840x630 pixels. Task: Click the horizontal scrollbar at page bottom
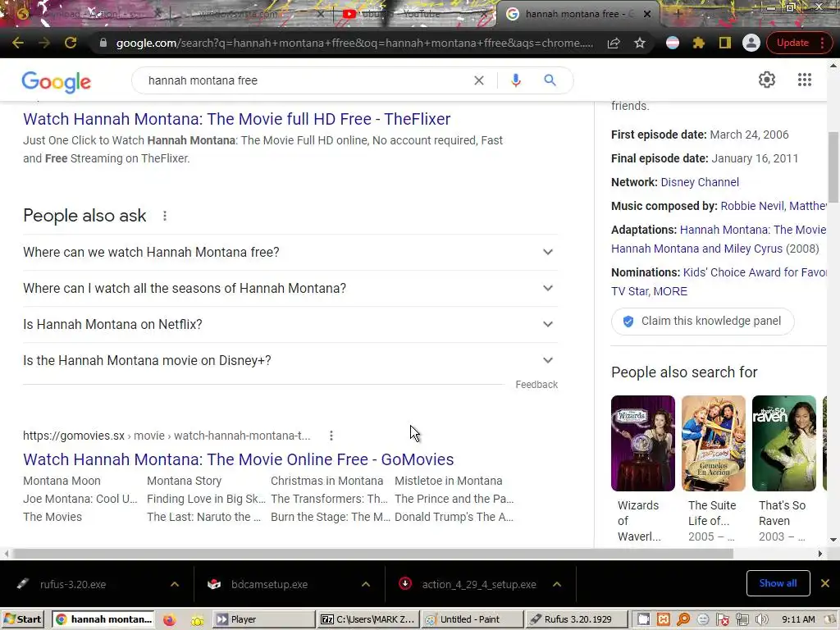tap(373, 554)
